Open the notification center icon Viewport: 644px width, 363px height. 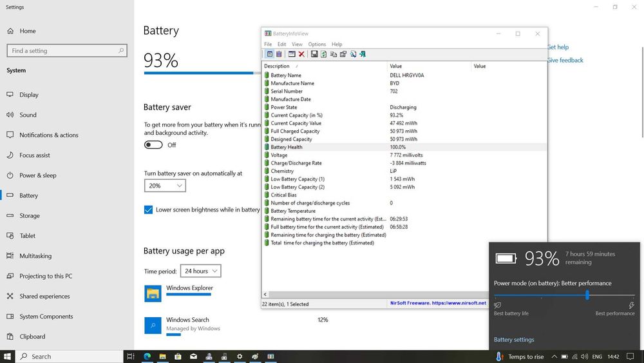pos(630,357)
